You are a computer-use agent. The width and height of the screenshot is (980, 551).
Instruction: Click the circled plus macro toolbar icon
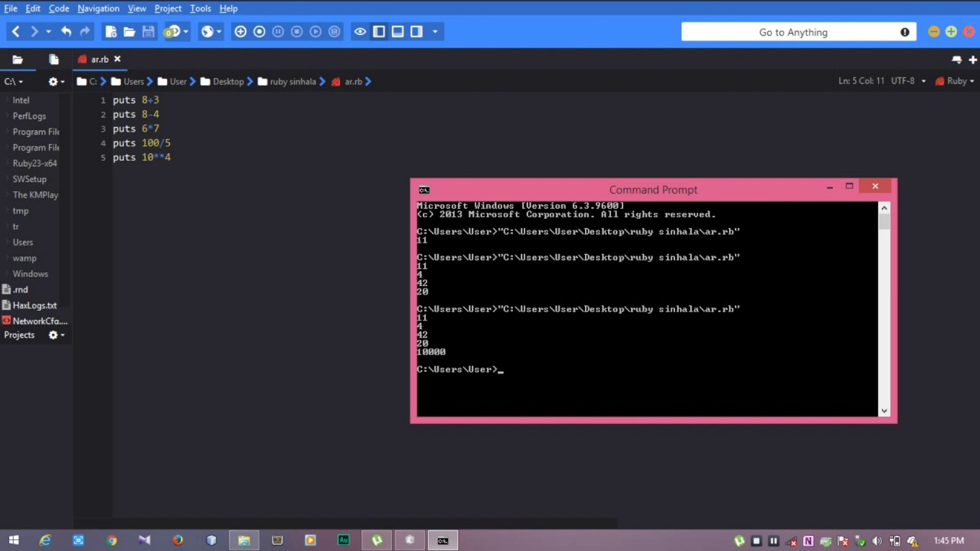click(240, 31)
